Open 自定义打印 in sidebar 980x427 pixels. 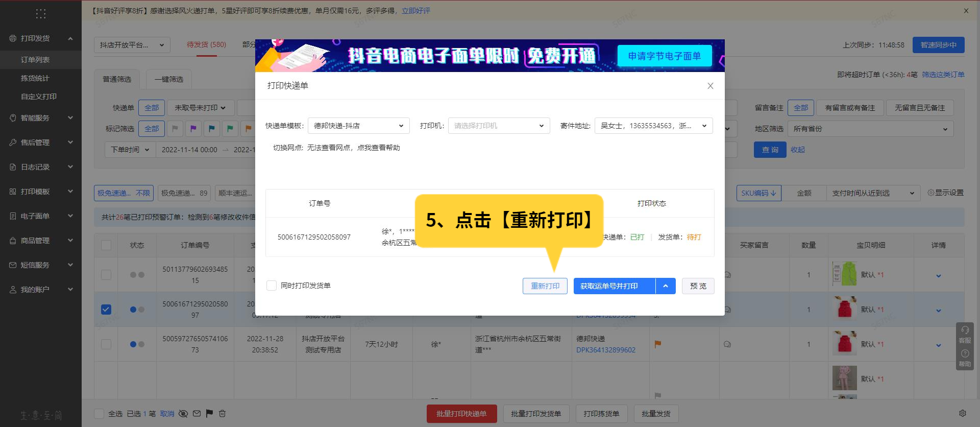point(41,97)
